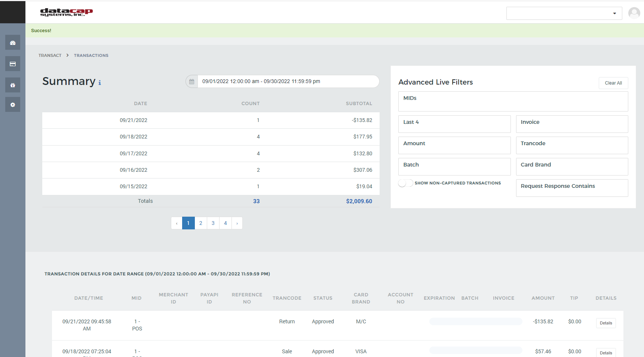Select pagination page 3
644x357 pixels.
pyautogui.click(x=213, y=223)
